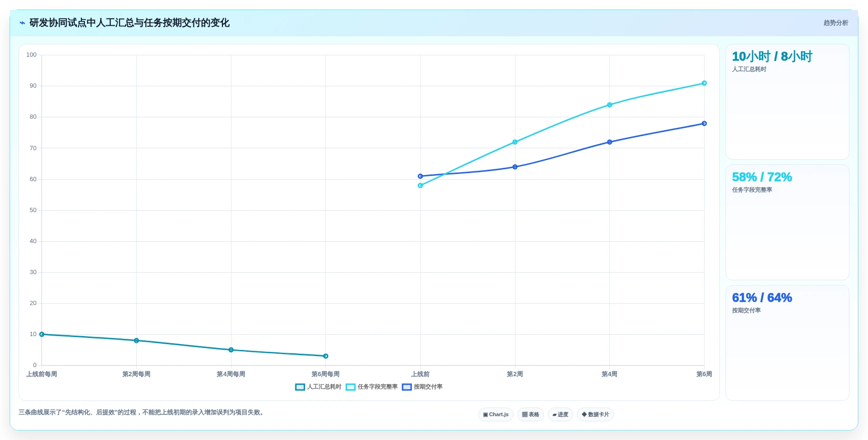Click the 第4周每周 x-axis label
Screen dimensions: 868x440
231,374
